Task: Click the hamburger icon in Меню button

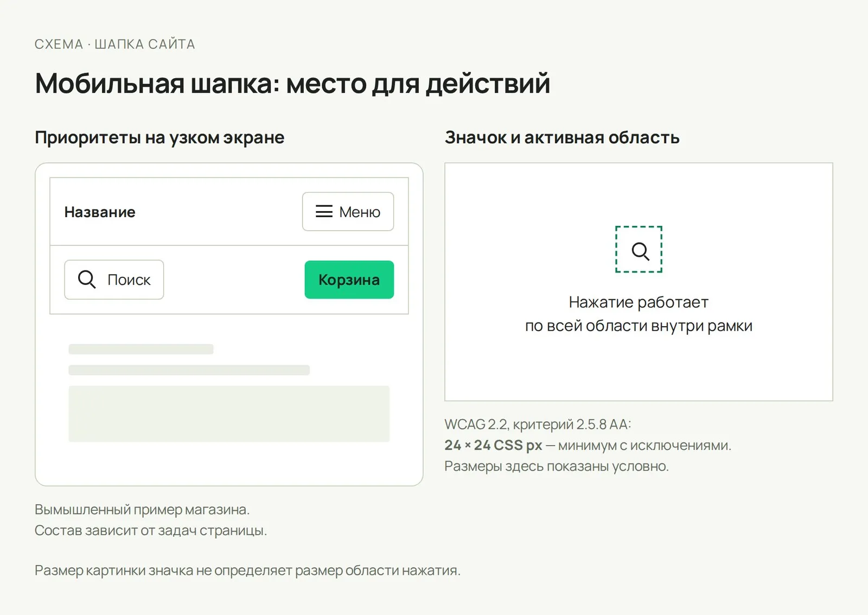Action: pos(324,212)
